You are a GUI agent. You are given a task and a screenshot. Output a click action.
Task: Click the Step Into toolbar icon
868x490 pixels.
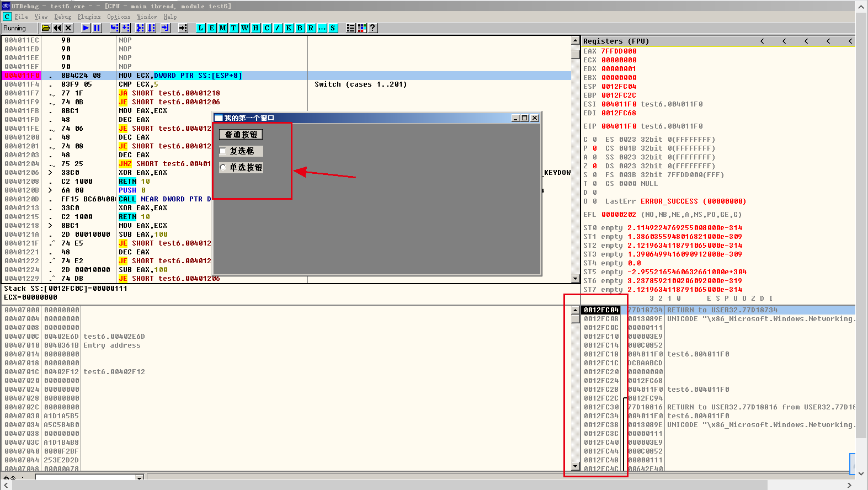coord(114,28)
